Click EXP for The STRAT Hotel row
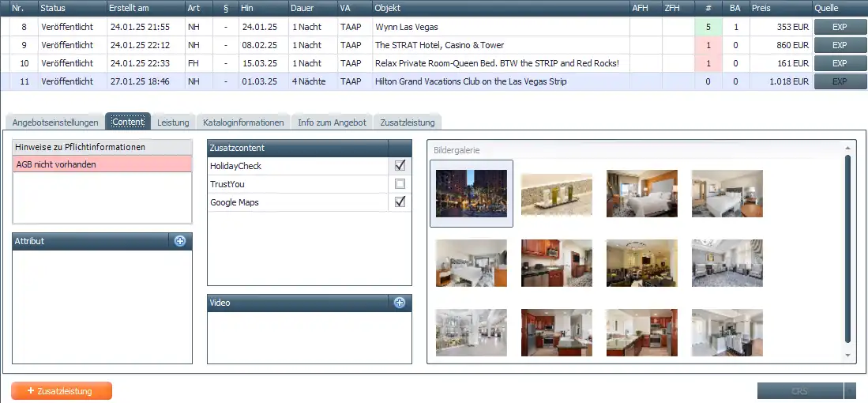868x403 pixels. [x=840, y=45]
